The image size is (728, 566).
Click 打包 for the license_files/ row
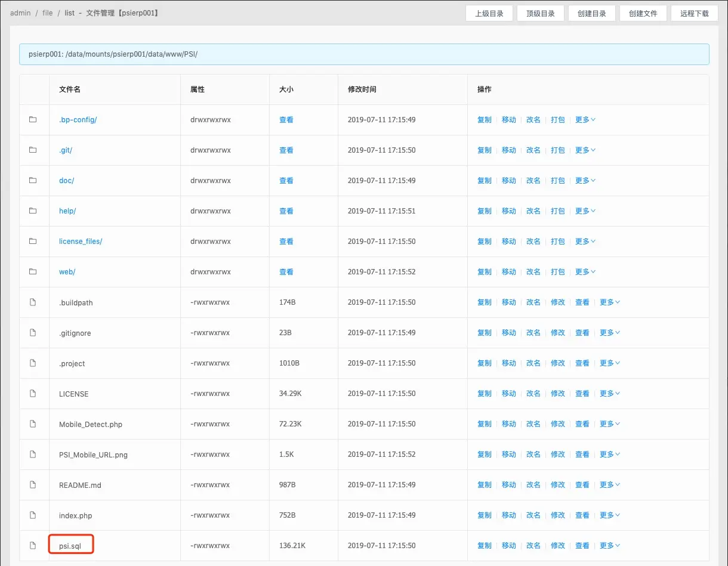(558, 241)
